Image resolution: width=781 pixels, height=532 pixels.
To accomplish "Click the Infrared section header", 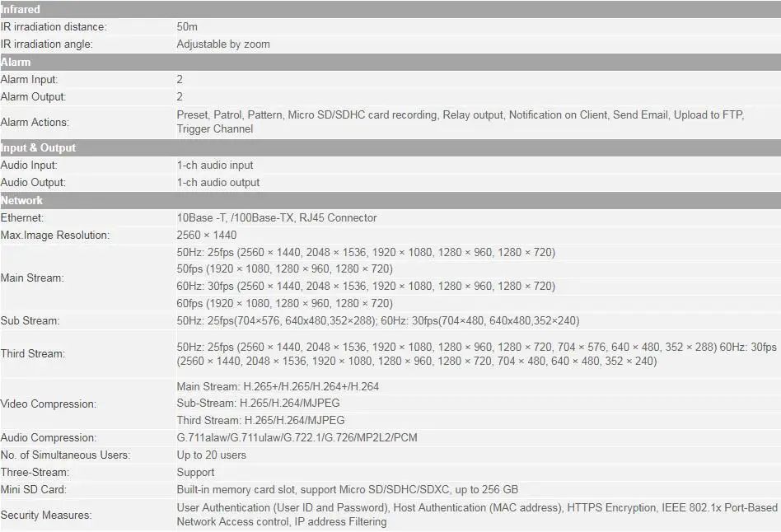I will (390, 9).
